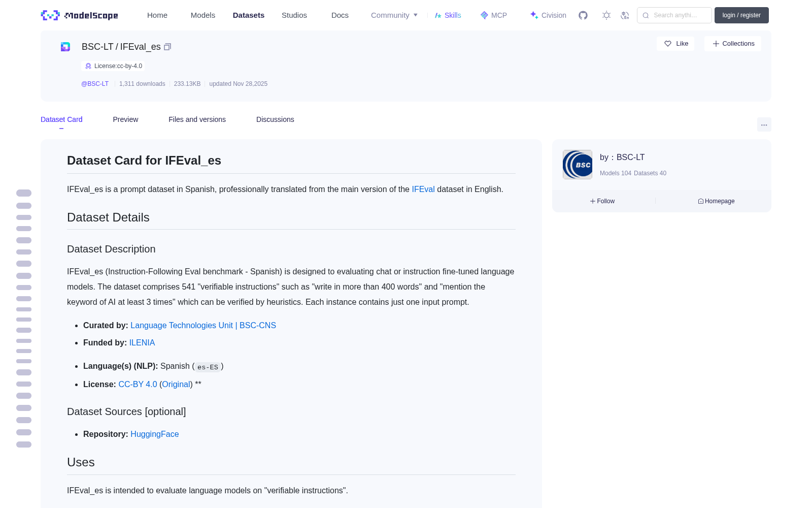Click the 'Uses' heading
Image resolution: width=812 pixels, height=508 pixels.
81,462
